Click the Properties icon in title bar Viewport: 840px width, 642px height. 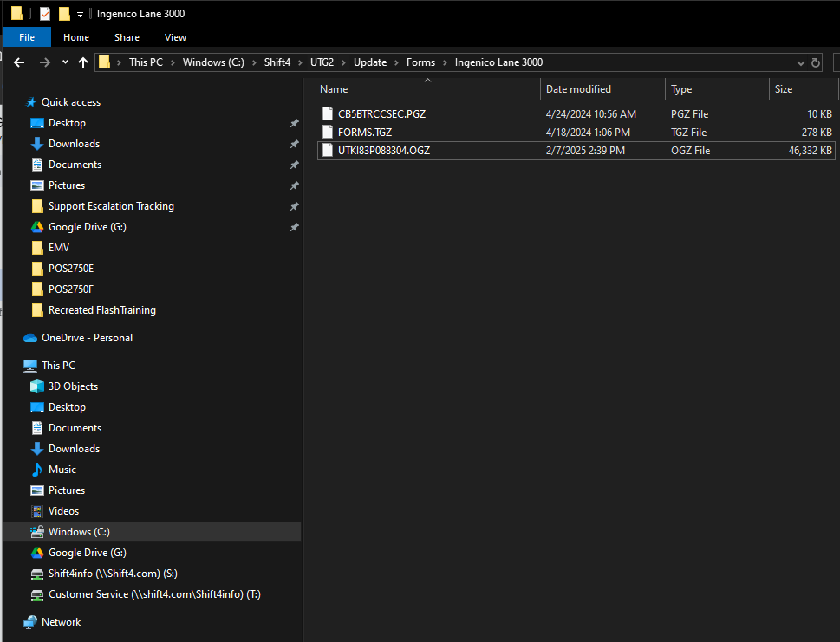(x=45, y=14)
